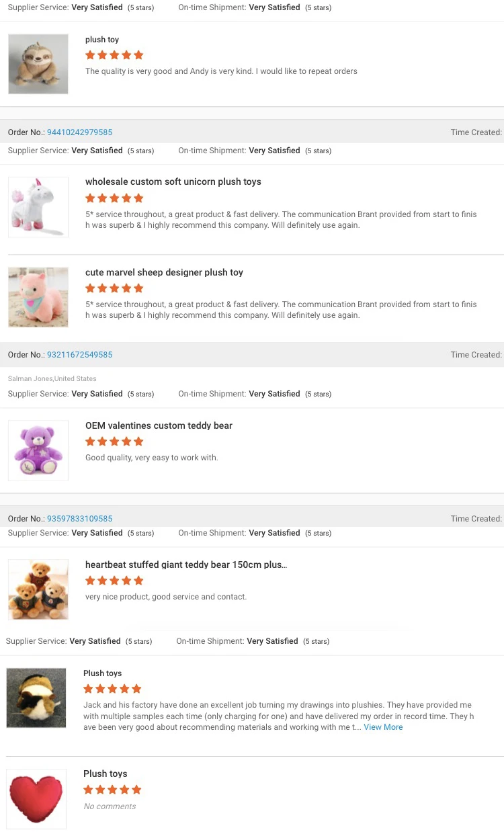The width and height of the screenshot is (504, 832).
Task: View the purple teddy bear image
Action: click(38, 450)
